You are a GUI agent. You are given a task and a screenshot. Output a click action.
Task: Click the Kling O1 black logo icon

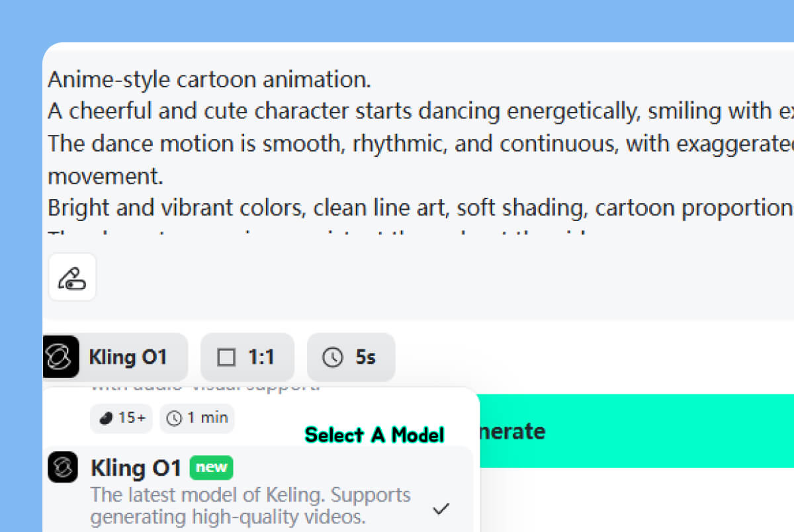tap(62, 357)
